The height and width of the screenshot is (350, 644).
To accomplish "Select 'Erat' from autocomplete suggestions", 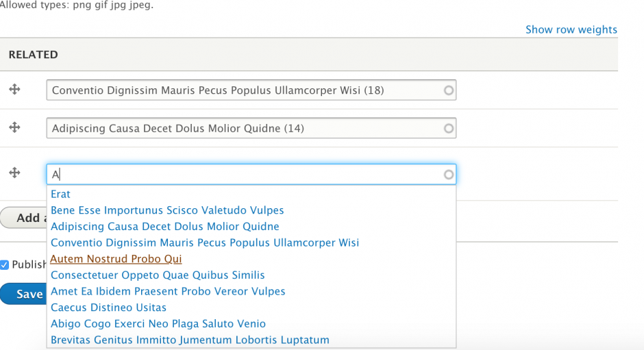I will (60, 194).
